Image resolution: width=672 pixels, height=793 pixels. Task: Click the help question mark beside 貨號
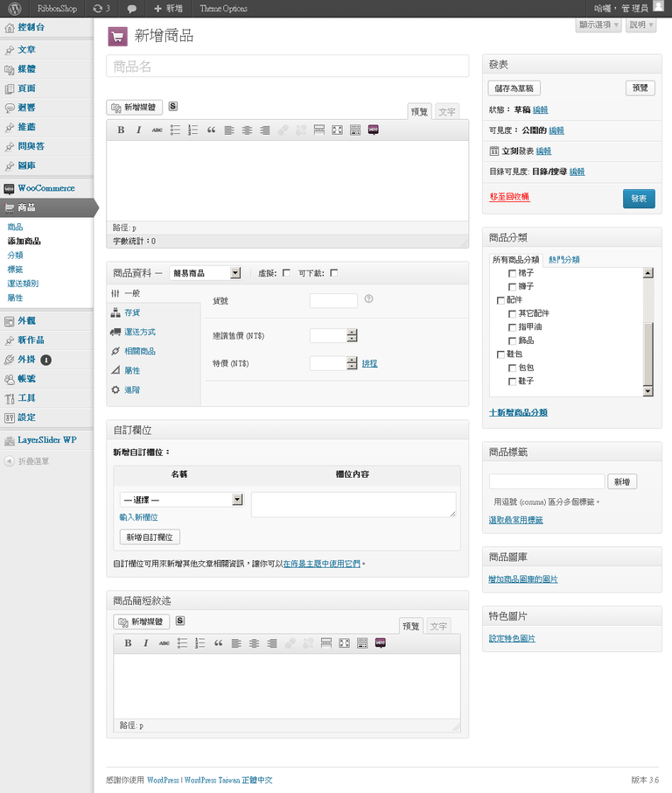pyautogui.click(x=368, y=299)
